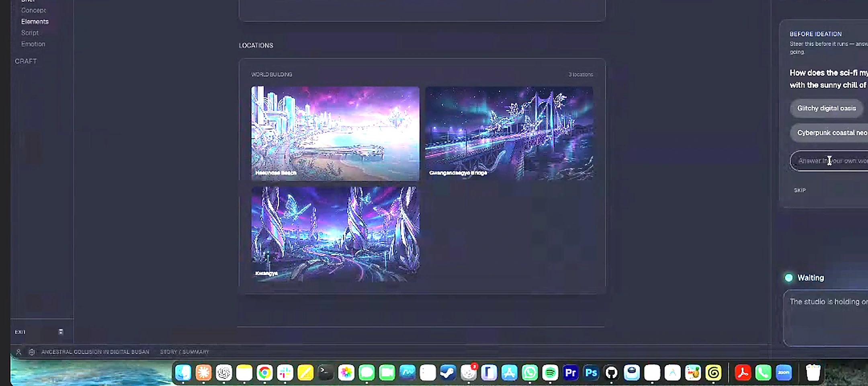Click SKIP under the question
The height and width of the screenshot is (386, 868).
800,190
